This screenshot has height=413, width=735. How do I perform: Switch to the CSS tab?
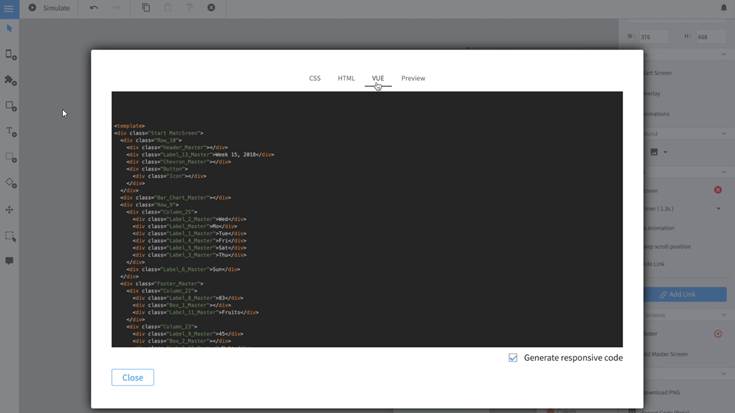click(315, 78)
